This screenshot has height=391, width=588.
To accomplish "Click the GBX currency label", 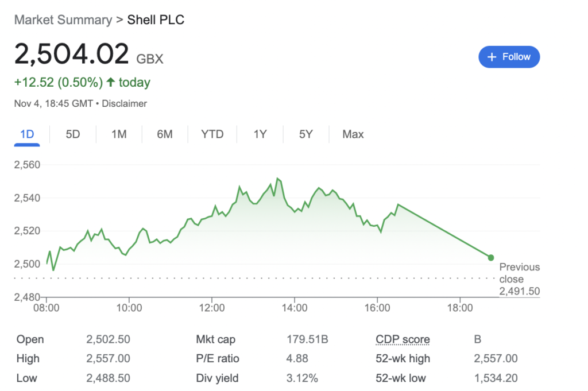I will pyautogui.click(x=150, y=59).
